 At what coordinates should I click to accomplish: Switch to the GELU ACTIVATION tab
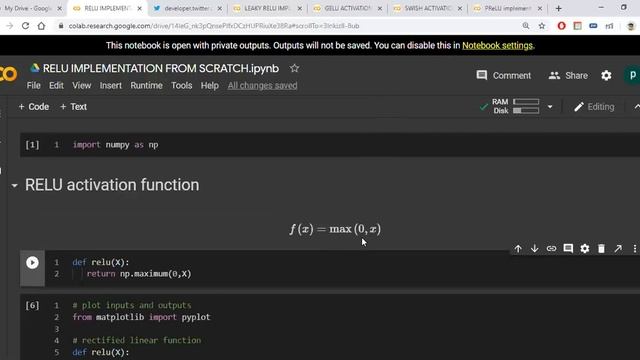(347, 8)
